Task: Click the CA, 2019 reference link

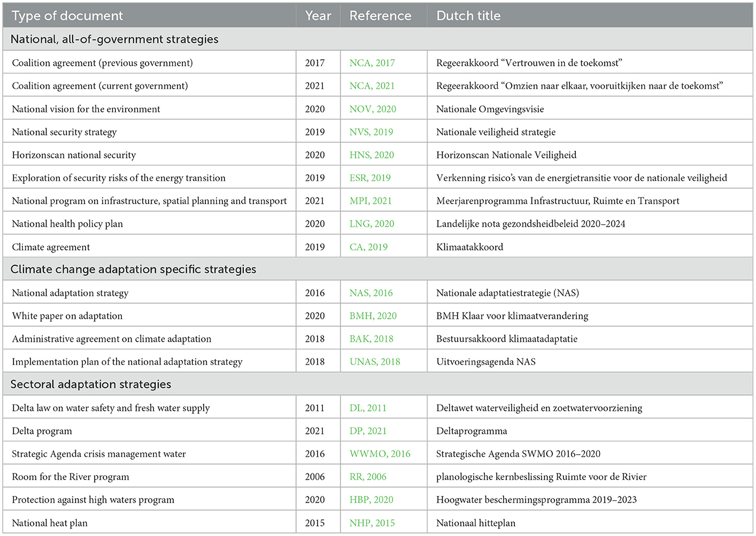Action: point(368,247)
